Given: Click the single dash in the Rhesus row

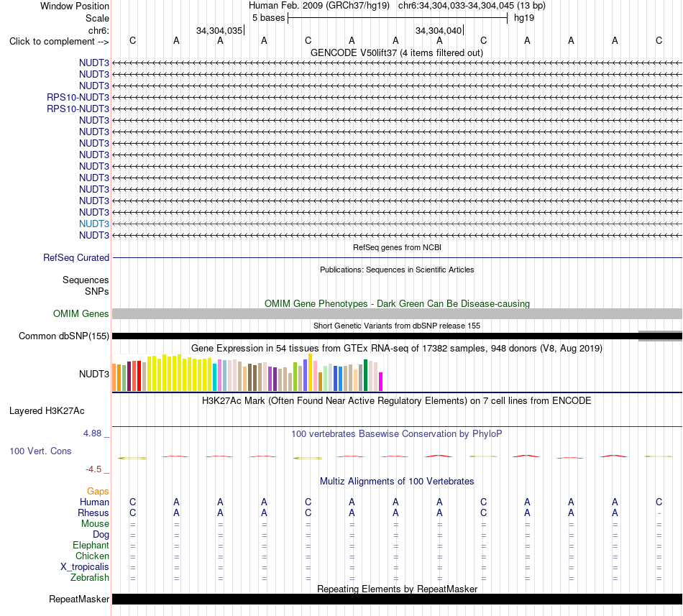Looking at the screenshot, I should pos(659,514).
